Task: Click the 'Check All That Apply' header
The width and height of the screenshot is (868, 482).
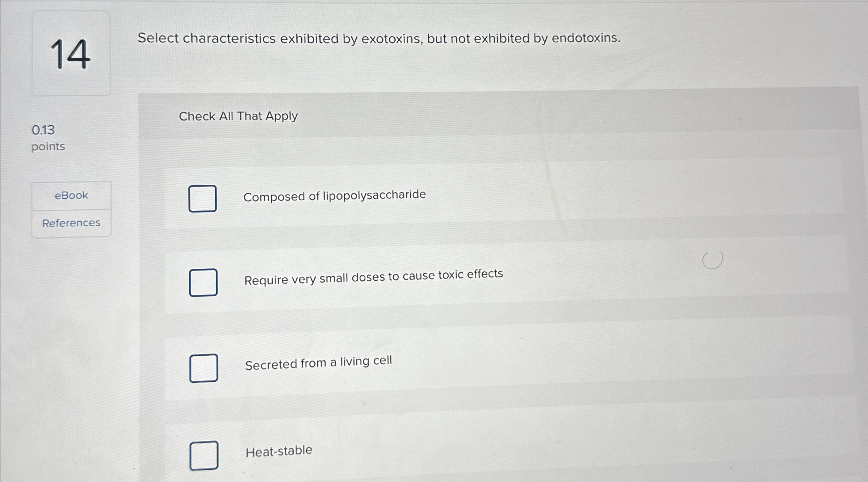Action: (x=238, y=116)
